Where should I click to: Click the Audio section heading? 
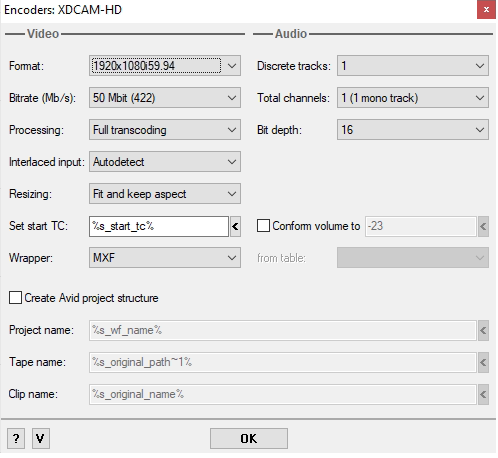coord(291,34)
